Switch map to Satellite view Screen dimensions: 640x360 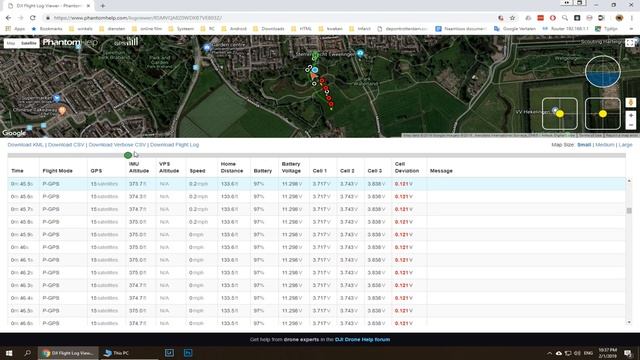pos(29,43)
